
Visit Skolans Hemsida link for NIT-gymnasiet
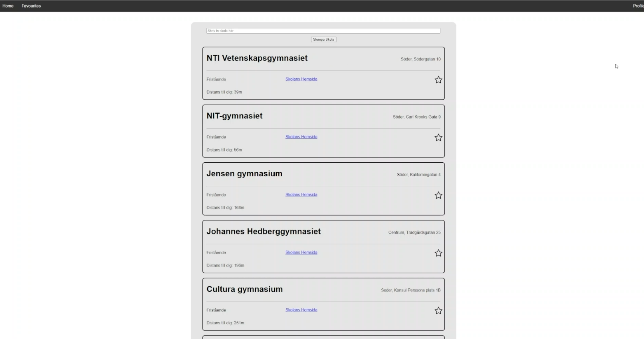[301, 137]
